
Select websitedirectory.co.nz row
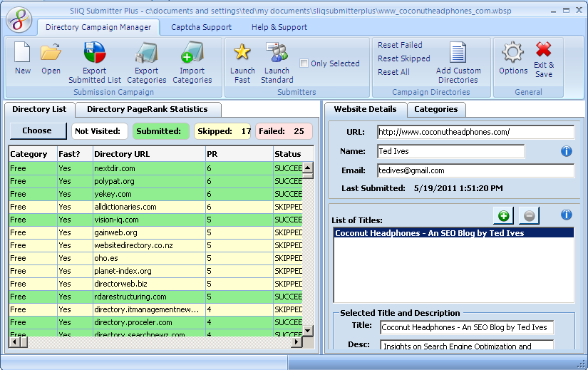(155, 245)
